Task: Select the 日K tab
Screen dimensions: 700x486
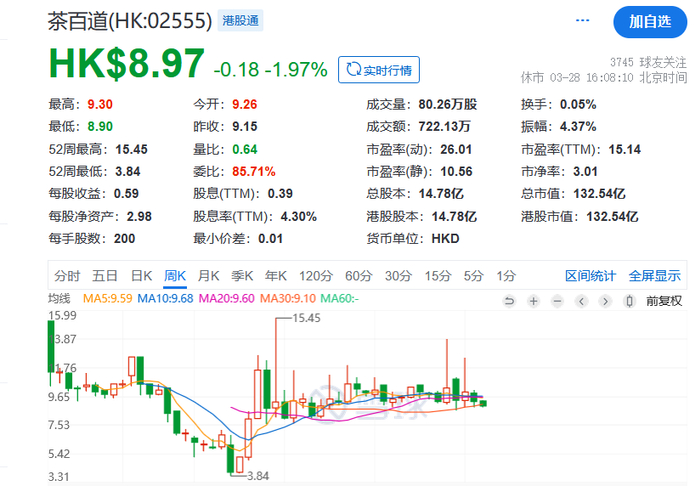Action: click(142, 276)
